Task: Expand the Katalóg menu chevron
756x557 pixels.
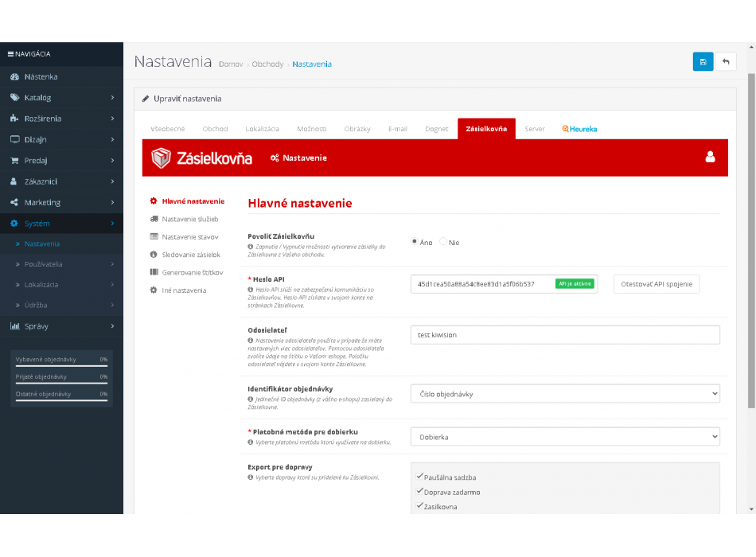Action: pyautogui.click(x=112, y=97)
